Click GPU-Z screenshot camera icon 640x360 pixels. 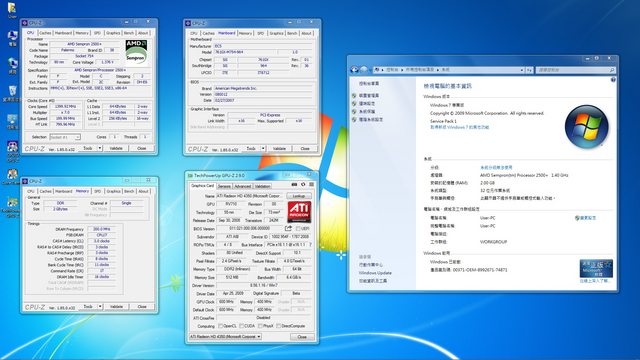[x=294, y=185]
